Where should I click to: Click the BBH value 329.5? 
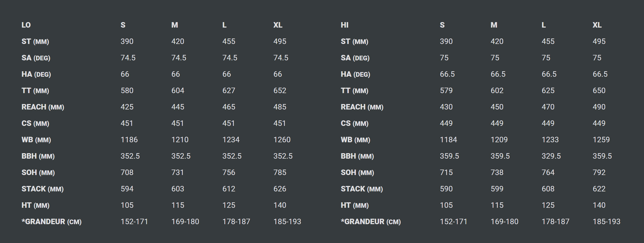pos(551,156)
